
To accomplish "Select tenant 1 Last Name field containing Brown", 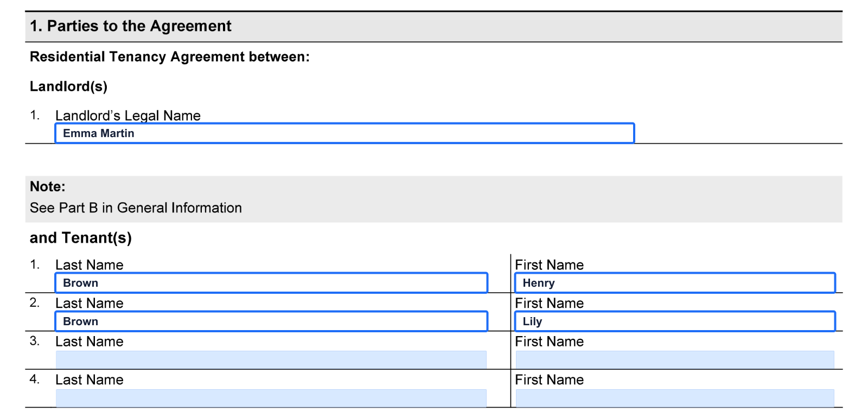I will pyautogui.click(x=271, y=282).
